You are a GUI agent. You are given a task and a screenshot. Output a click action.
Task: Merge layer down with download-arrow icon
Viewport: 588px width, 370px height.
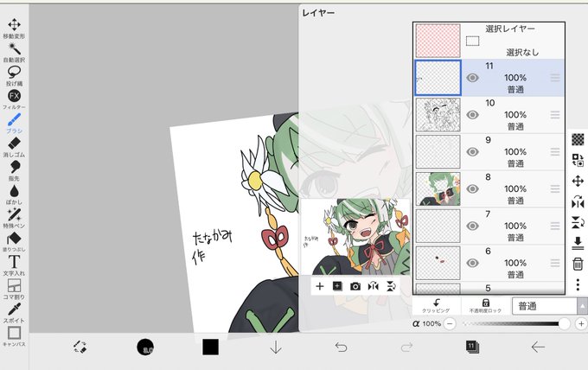click(x=578, y=243)
